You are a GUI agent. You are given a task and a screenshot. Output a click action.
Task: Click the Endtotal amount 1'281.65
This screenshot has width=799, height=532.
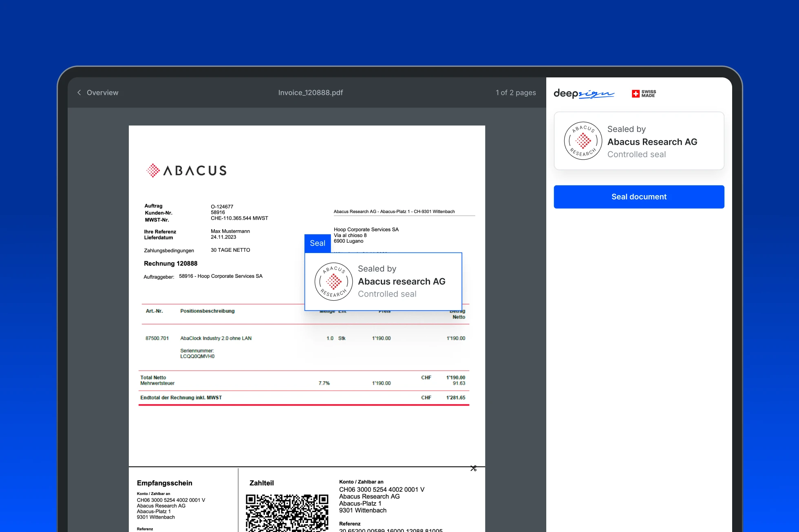click(455, 398)
